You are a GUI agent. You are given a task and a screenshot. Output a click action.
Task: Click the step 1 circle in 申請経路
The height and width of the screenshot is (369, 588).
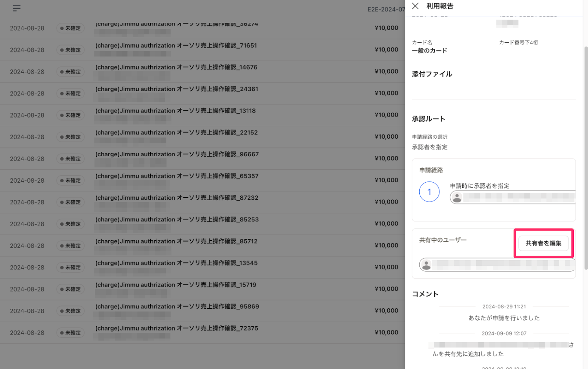pos(429,191)
